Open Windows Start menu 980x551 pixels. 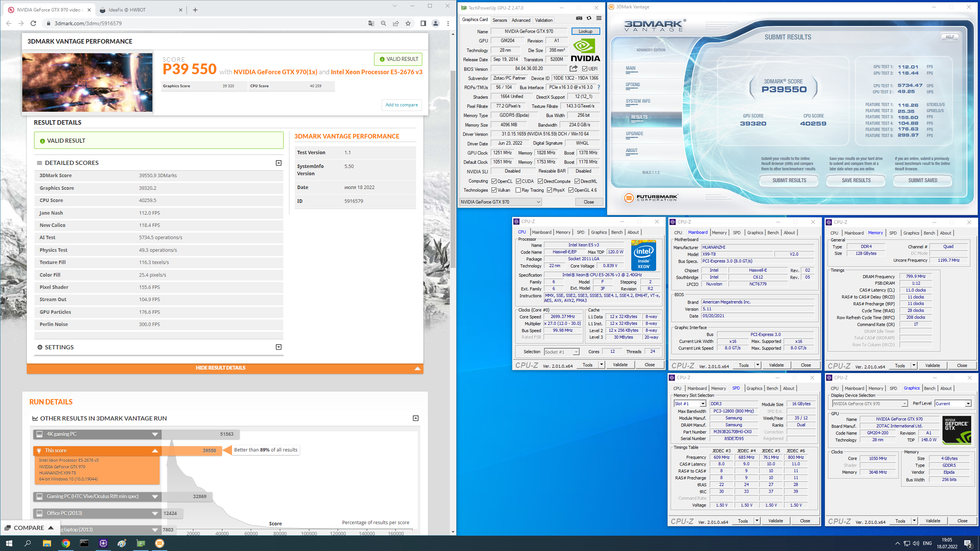pos(9,543)
